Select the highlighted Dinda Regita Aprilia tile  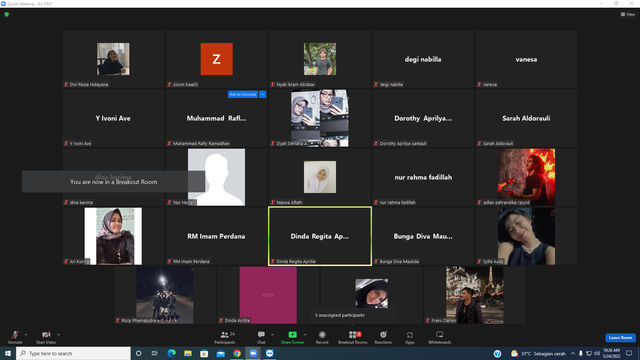[x=320, y=236]
